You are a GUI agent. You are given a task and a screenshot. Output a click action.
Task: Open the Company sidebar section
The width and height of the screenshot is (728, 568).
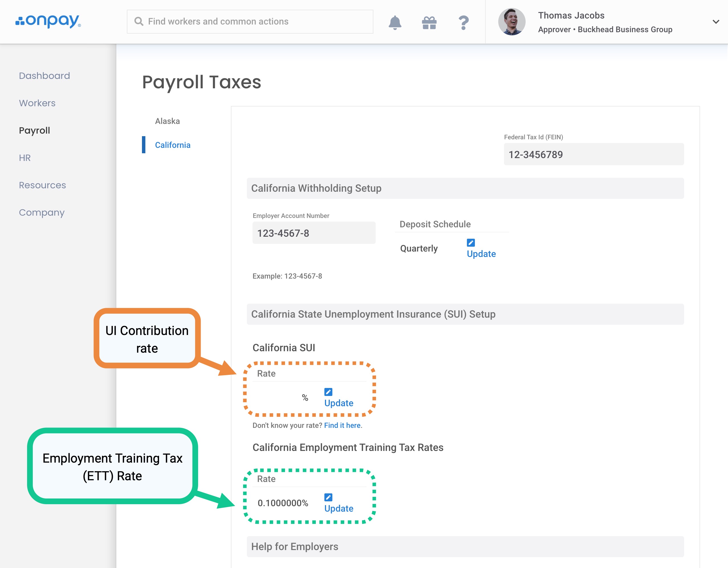pyautogui.click(x=42, y=212)
